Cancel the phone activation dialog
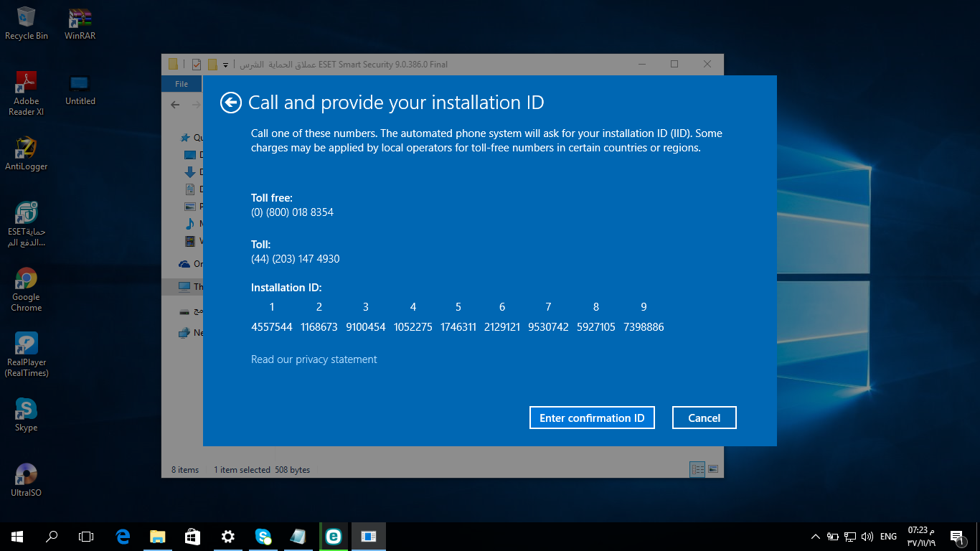This screenshot has height=551, width=980. 705,418
